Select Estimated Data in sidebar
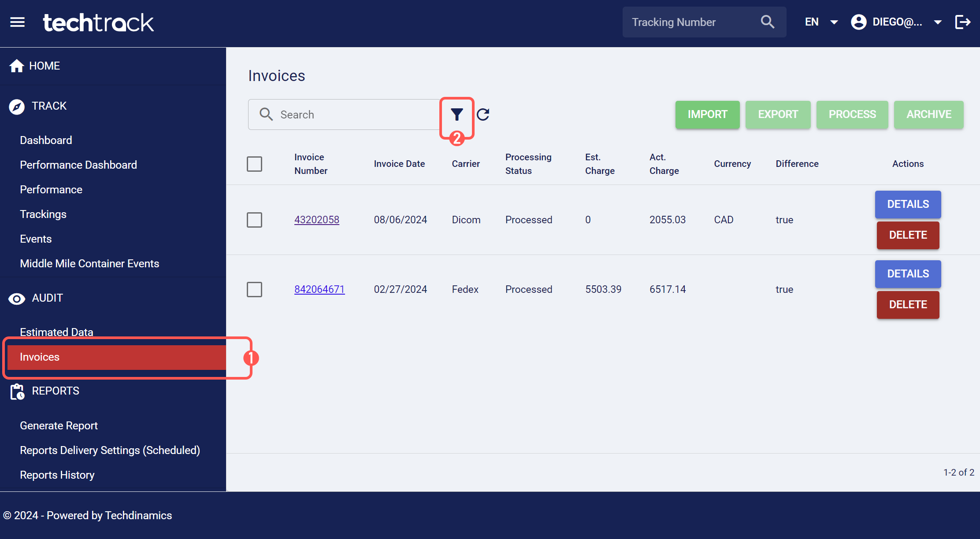 click(56, 332)
